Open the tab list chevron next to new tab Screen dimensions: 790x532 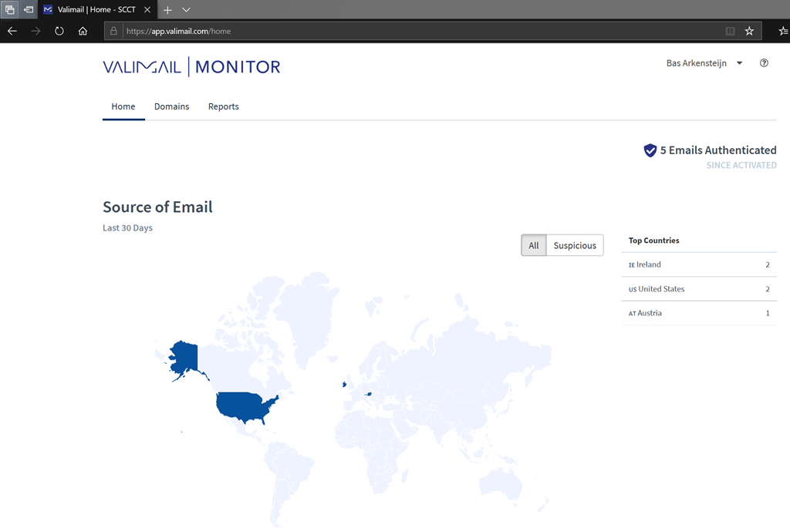(x=186, y=10)
